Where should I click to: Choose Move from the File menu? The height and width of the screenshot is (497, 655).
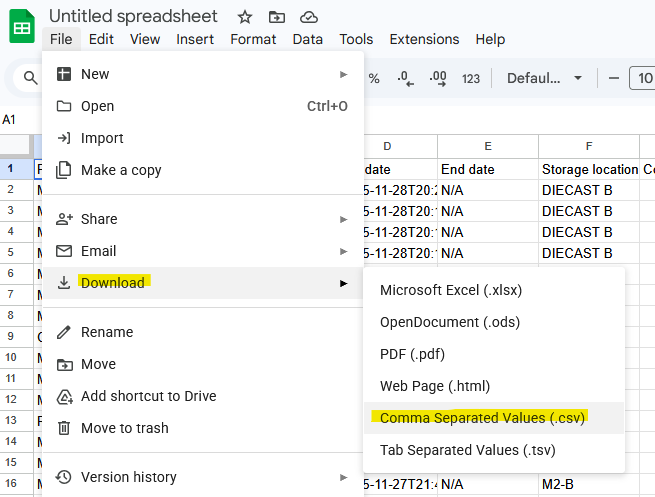point(203,364)
